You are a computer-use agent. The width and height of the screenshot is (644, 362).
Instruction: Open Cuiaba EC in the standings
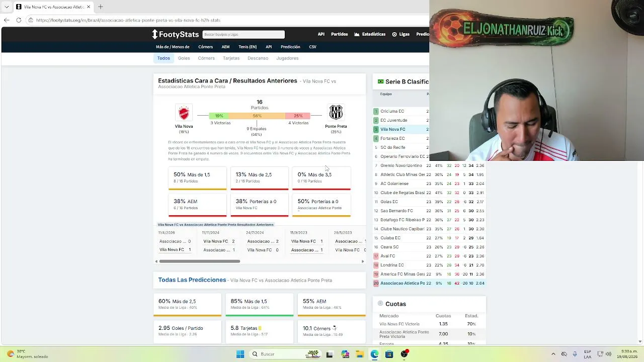click(x=390, y=238)
